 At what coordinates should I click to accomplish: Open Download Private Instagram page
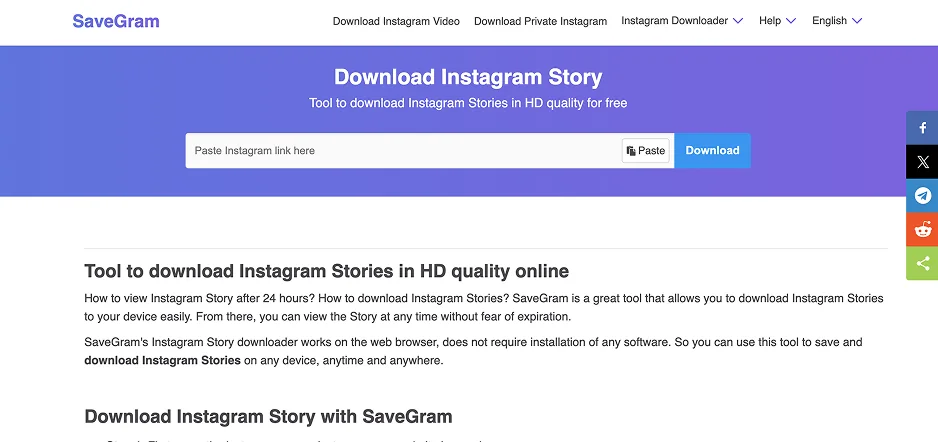540,22
